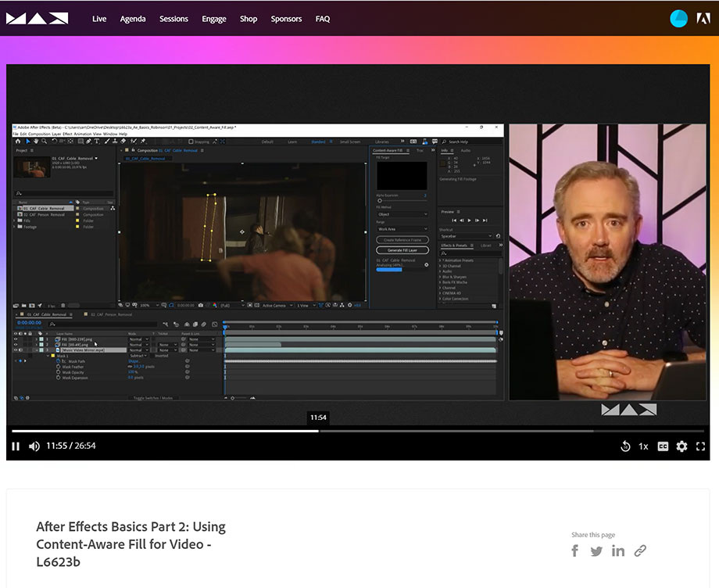719x588 pixels.
Task: Select the Brush tool in After Effects
Action: coord(107,142)
